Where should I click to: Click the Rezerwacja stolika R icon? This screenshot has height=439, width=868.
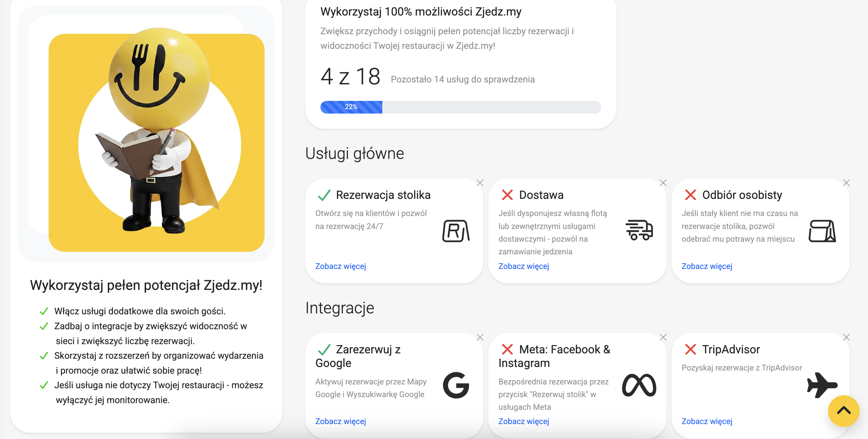[x=456, y=231]
